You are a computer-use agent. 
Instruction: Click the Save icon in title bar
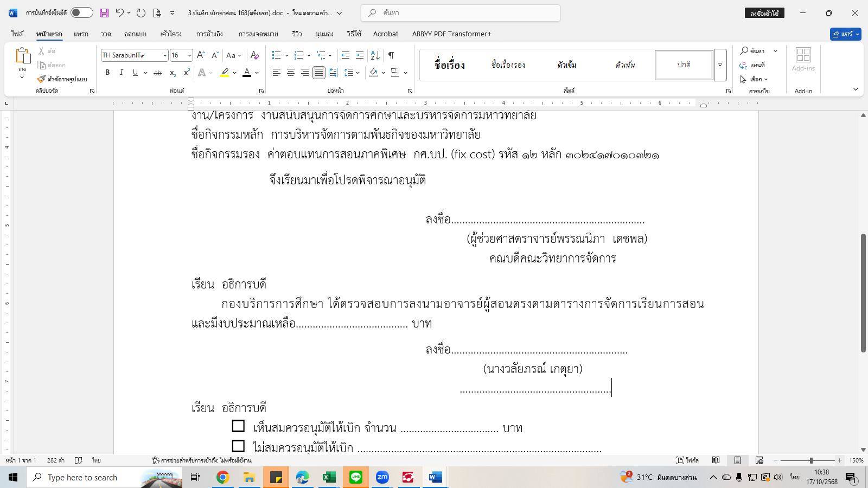[x=104, y=13]
